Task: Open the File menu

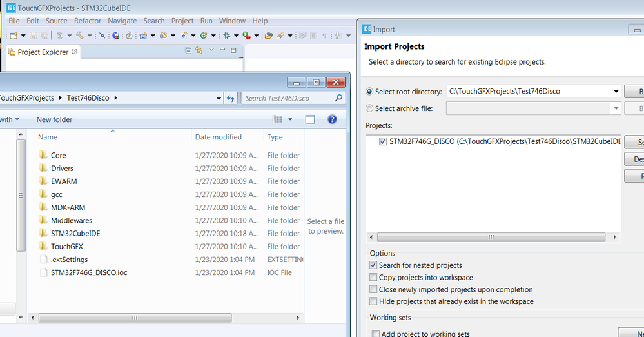Action: click(14, 21)
